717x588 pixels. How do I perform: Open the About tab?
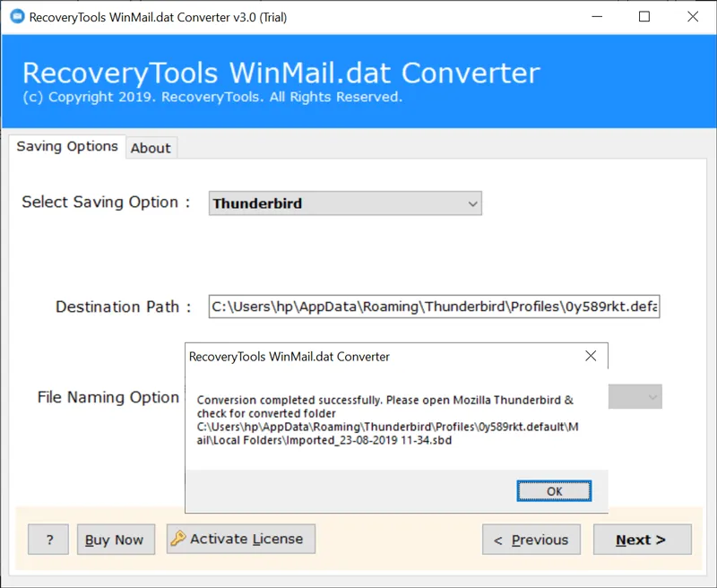click(x=151, y=148)
